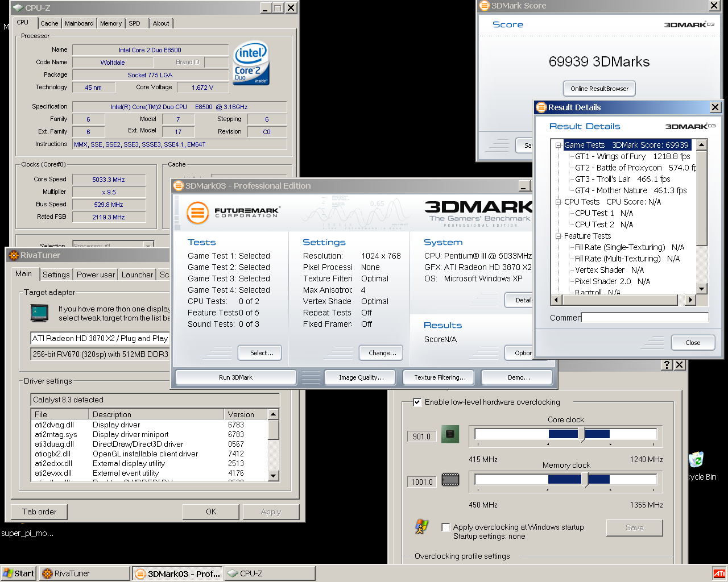Toggle Apply overclocking at Windows startup

tap(446, 527)
